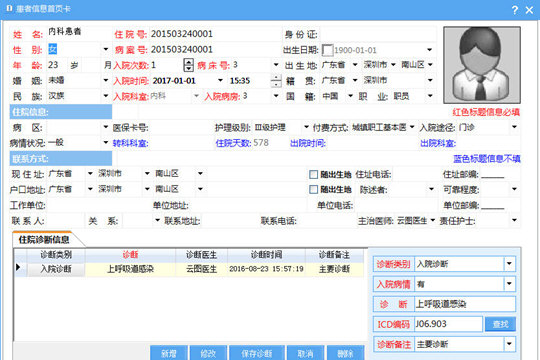Click the 诊断医生 column header
Screen dimensions: 540x360
pos(201,255)
